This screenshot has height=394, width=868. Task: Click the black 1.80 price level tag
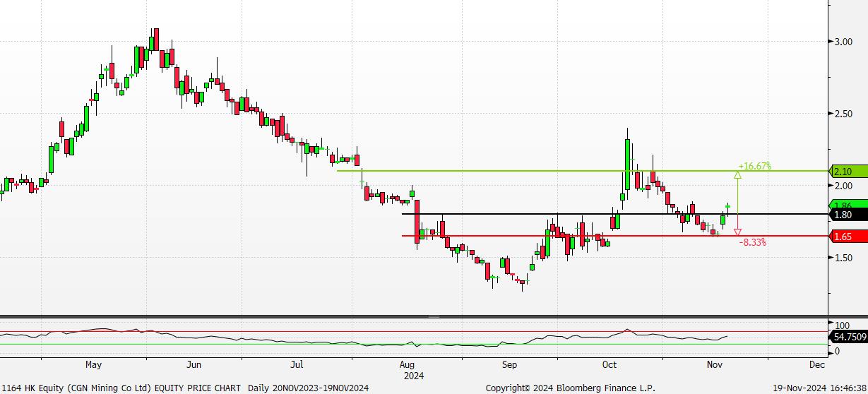tap(843, 215)
